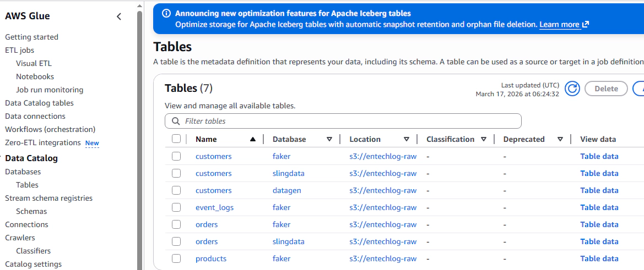
Task: Collapse the AWS Glue sidebar with the chevron
Action: 119,16
